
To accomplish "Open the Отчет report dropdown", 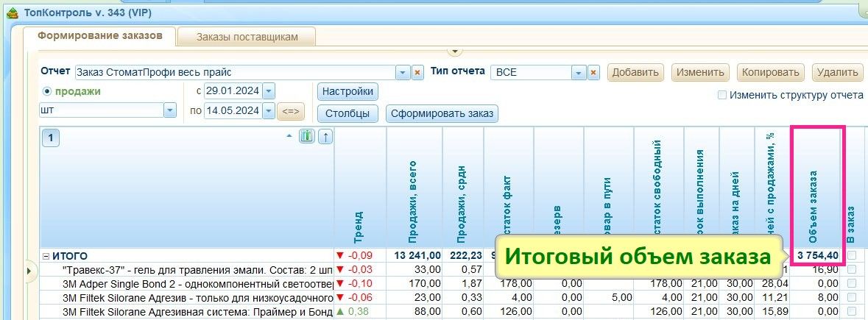I will [x=403, y=72].
